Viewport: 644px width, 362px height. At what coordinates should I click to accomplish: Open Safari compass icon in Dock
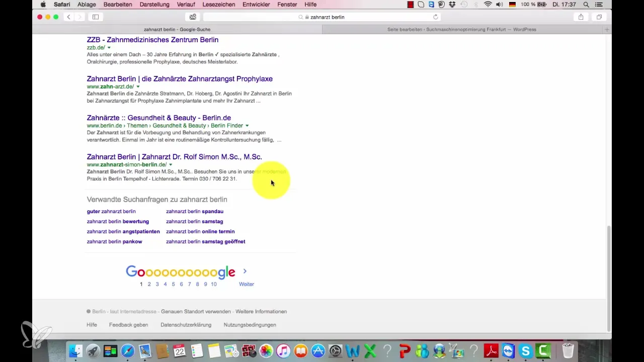(127, 350)
